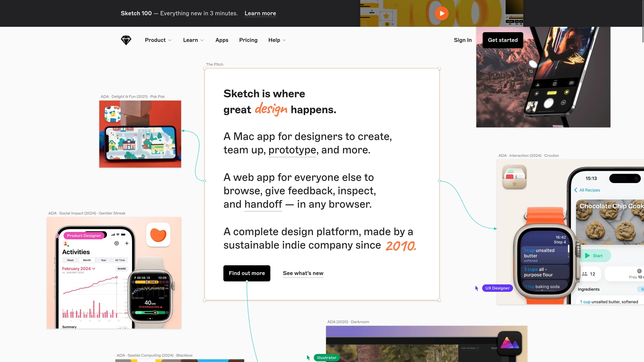
Task: Click the Chocolate Chip Cookies recipe title
Action: point(612,206)
